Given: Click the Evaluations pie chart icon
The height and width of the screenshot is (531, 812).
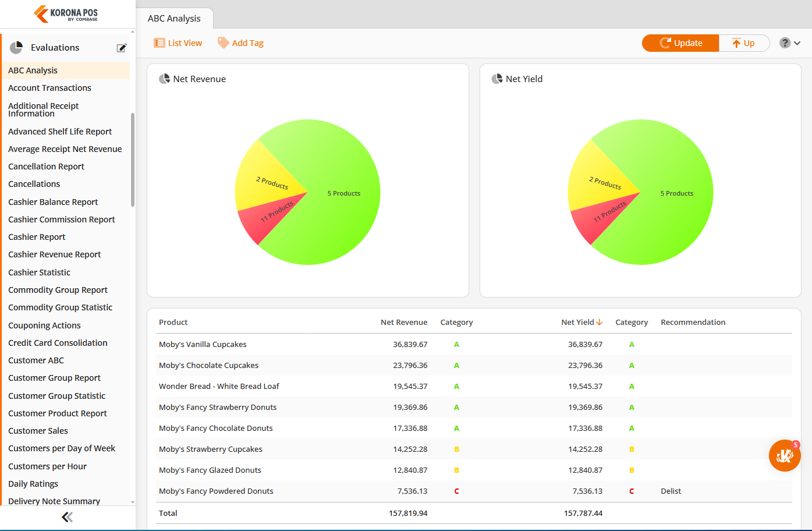Looking at the screenshot, I should (16, 48).
